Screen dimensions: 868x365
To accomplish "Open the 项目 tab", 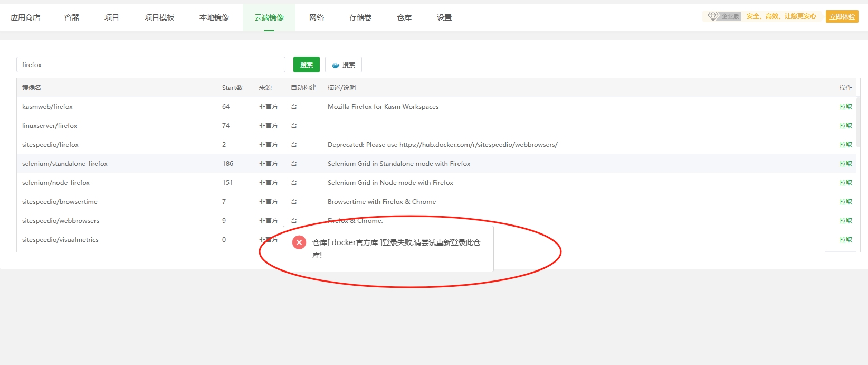I will [112, 17].
